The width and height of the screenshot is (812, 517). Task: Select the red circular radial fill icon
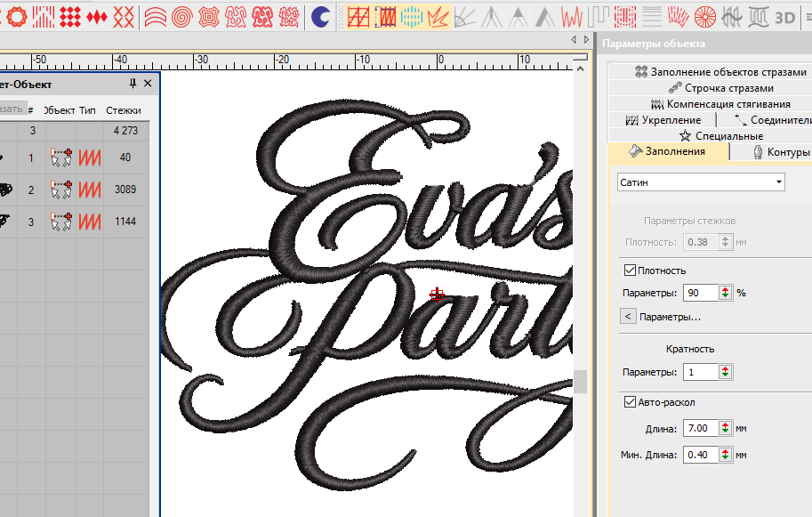point(705,16)
